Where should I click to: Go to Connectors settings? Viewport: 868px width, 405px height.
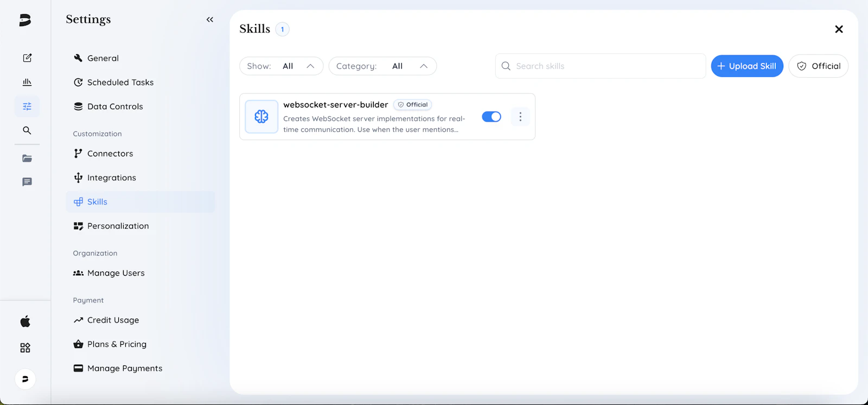pyautogui.click(x=141, y=154)
